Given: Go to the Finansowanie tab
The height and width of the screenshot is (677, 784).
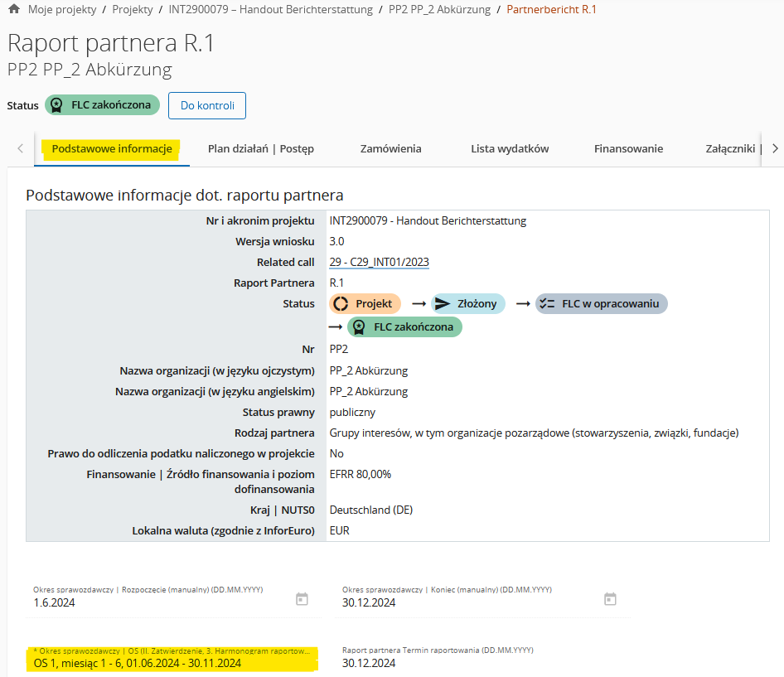Looking at the screenshot, I should [x=628, y=149].
